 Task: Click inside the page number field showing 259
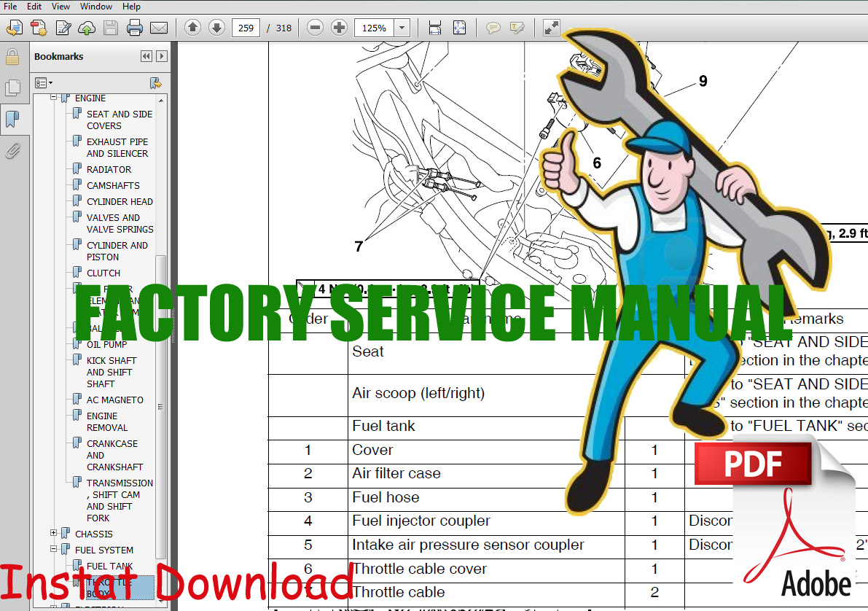tap(245, 28)
